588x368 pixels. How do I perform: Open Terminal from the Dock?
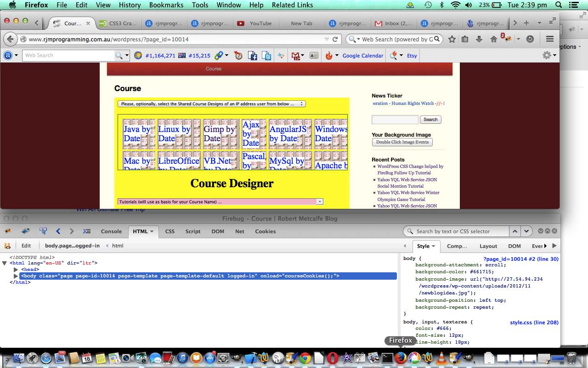point(387,358)
